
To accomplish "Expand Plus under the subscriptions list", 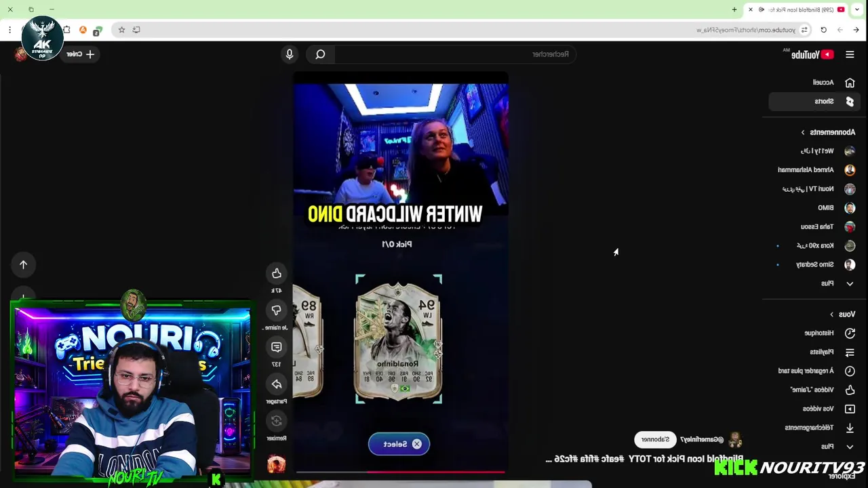I will (814, 283).
